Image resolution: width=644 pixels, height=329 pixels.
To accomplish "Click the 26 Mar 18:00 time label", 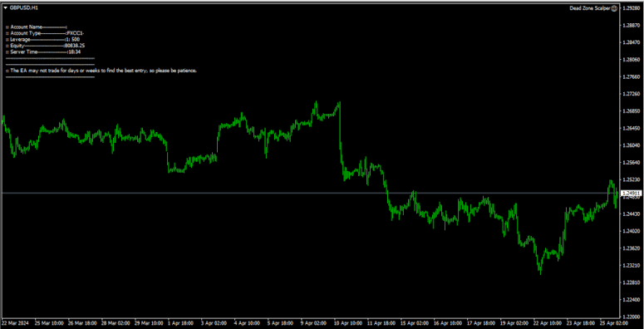I will coord(82,323).
